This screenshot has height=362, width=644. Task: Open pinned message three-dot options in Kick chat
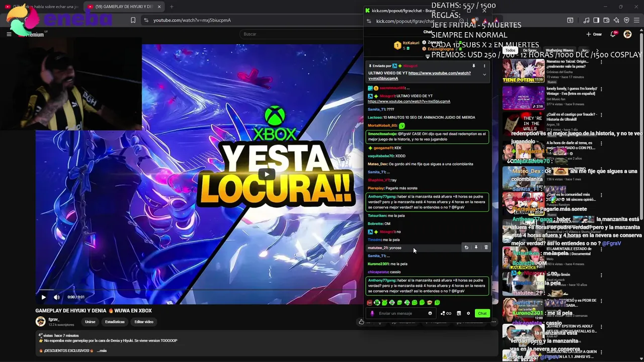click(x=485, y=66)
